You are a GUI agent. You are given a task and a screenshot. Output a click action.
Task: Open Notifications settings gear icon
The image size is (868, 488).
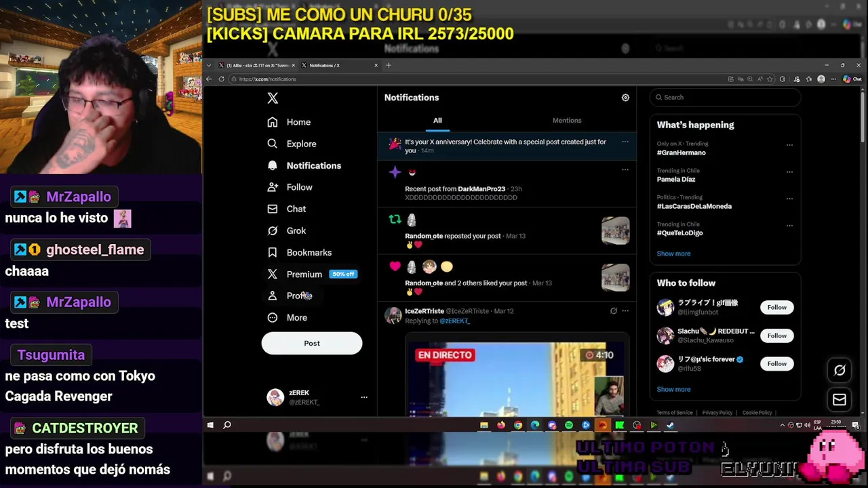pos(625,98)
